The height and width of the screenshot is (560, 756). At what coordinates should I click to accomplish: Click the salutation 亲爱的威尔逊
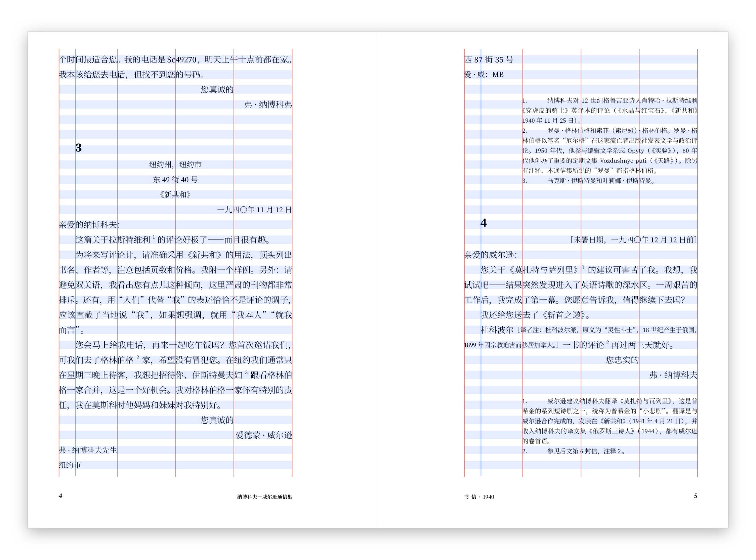[491, 255]
